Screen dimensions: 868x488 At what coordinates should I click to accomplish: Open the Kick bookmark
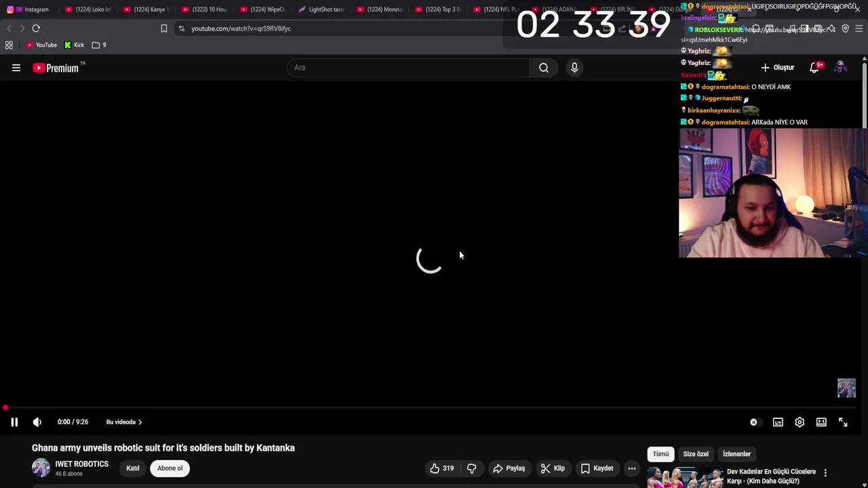click(75, 45)
